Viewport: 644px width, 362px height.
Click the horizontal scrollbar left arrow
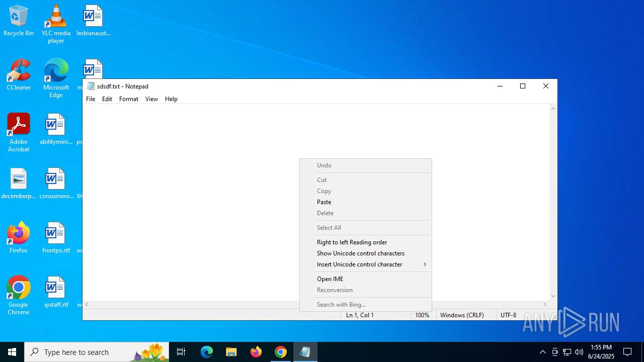point(87,304)
